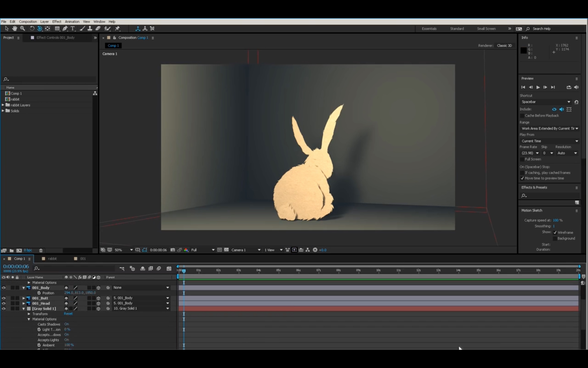The width and height of the screenshot is (588, 368).
Task: Open the Frame Rate dropdown
Action: pos(530,153)
